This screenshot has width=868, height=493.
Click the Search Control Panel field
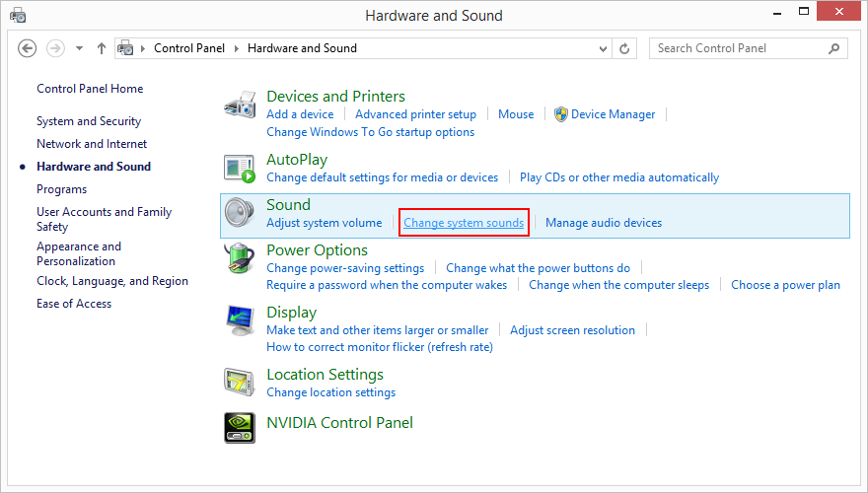(748, 48)
